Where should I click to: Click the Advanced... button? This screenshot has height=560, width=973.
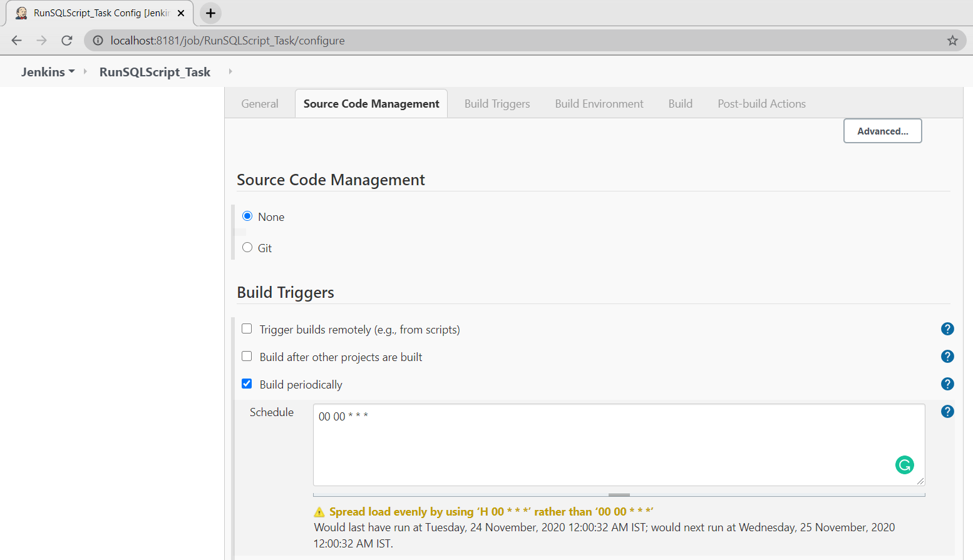click(x=882, y=131)
